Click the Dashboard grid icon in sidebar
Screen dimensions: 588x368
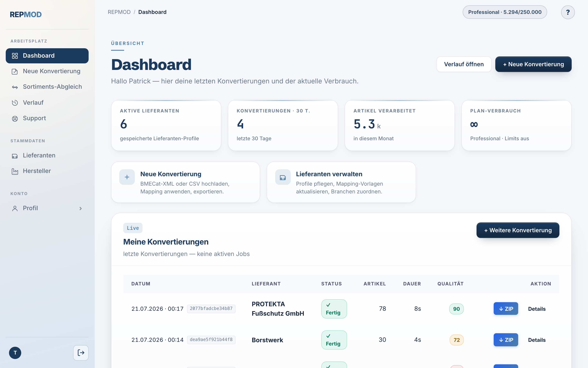(15, 56)
